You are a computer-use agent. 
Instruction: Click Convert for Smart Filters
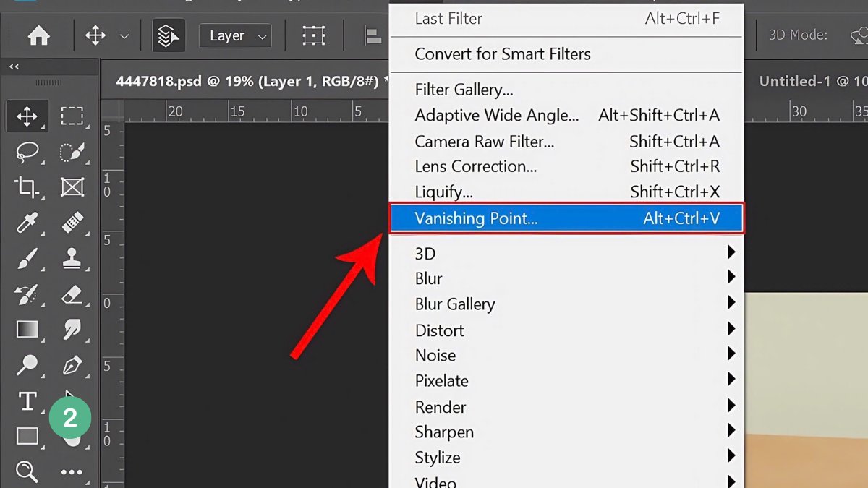[503, 53]
